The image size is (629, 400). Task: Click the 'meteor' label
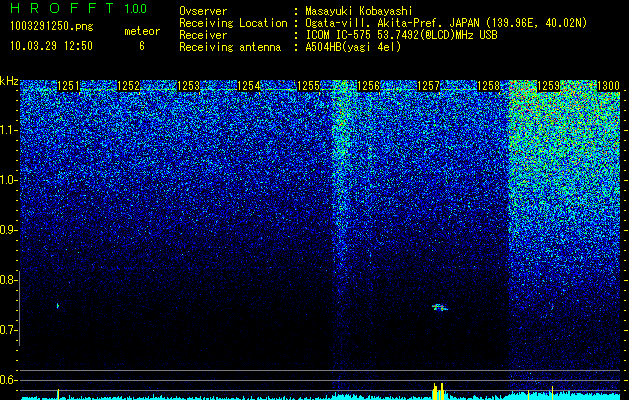point(142,31)
